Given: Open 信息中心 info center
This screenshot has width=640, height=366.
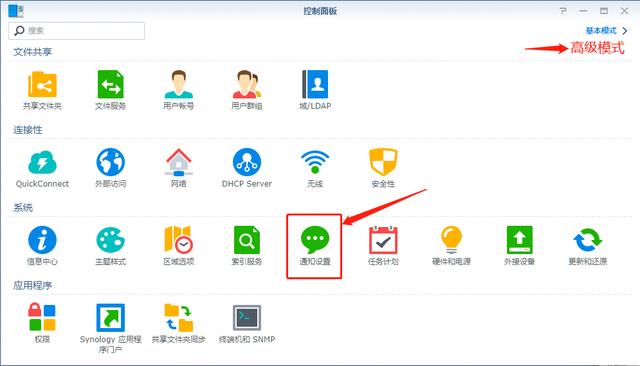Looking at the screenshot, I should (x=42, y=240).
